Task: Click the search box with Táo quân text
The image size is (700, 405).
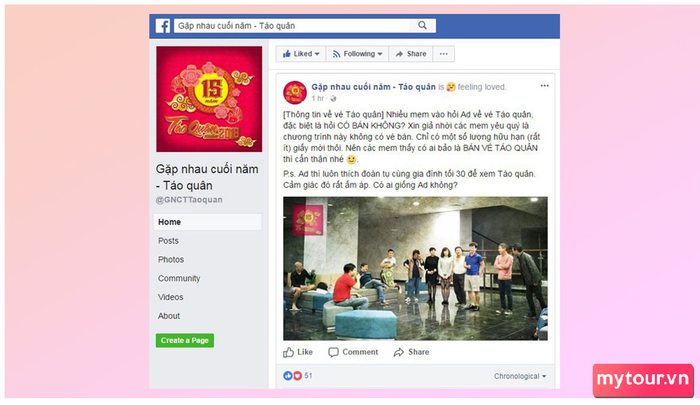Action: 292,25
